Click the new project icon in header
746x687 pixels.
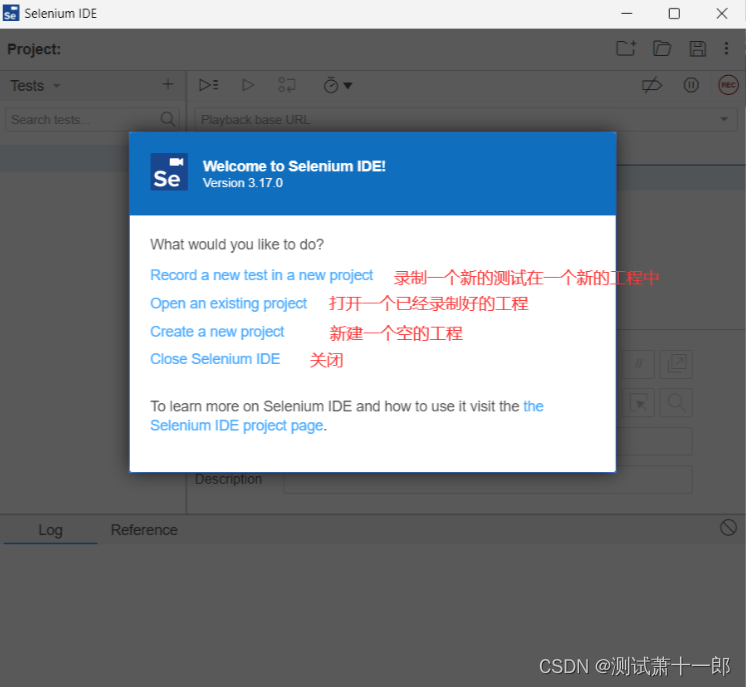[x=626, y=48]
